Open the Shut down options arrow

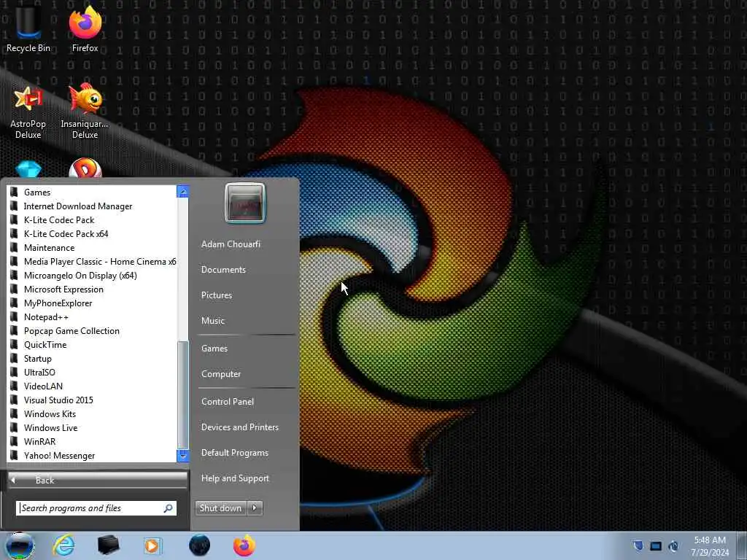[255, 508]
